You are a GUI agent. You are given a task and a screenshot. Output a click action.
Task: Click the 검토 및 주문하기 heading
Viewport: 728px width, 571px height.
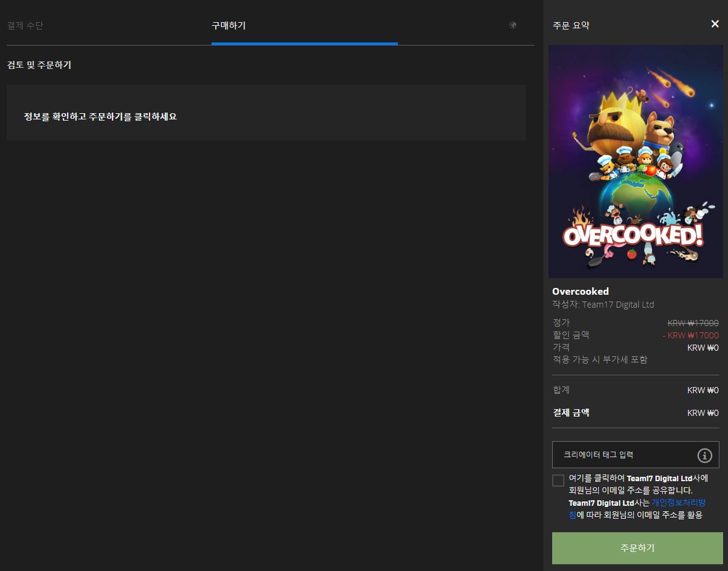[x=39, y=65]
